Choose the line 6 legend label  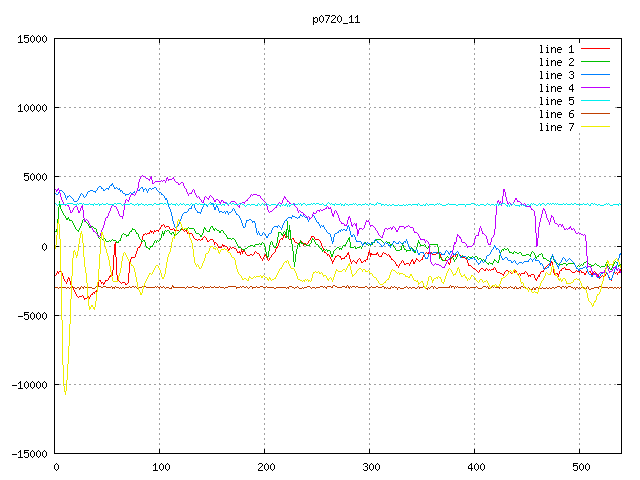557,114
